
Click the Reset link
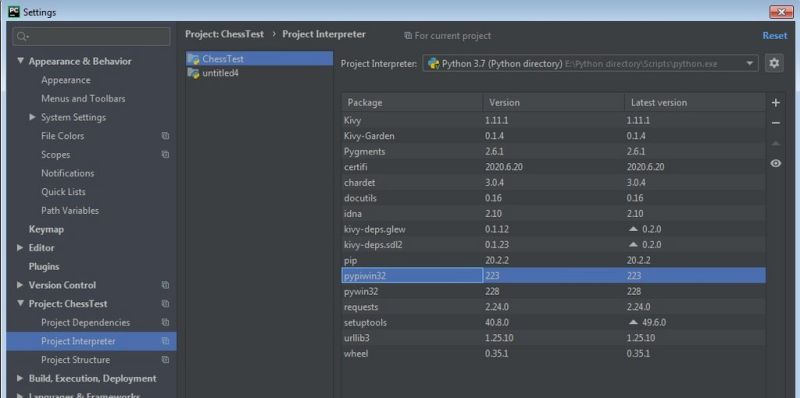click(774, 36)
